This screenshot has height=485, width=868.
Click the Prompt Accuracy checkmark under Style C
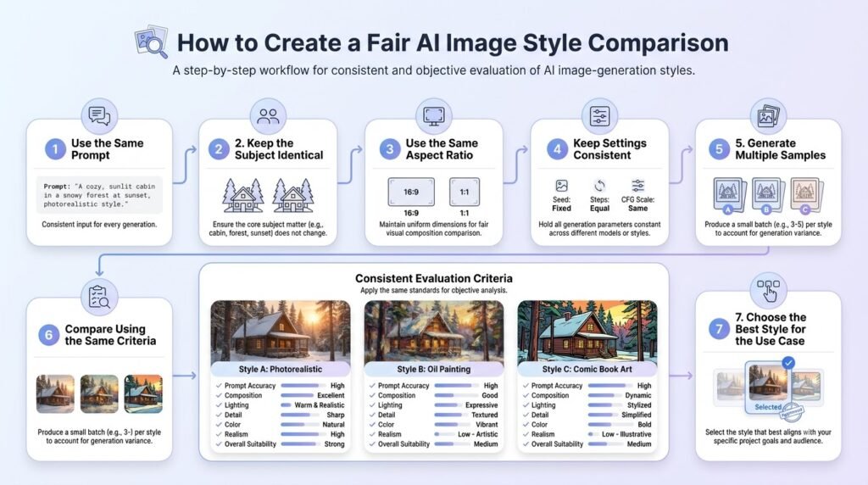click(x=526, y=385)
